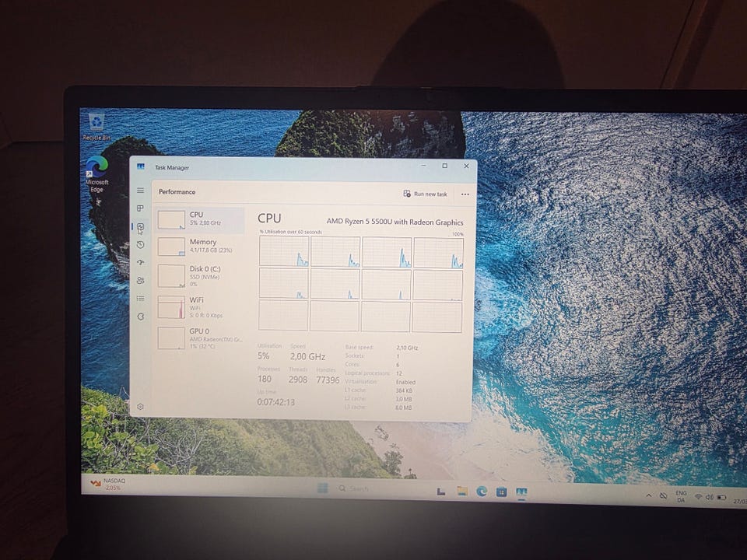Open the more options ellipsis menu
This screenshot has width=747, height=560.
click(465, 194)
